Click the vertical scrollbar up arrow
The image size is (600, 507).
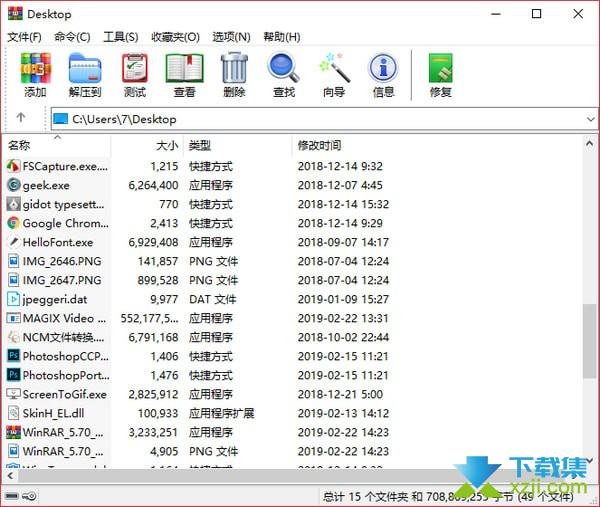589,144
